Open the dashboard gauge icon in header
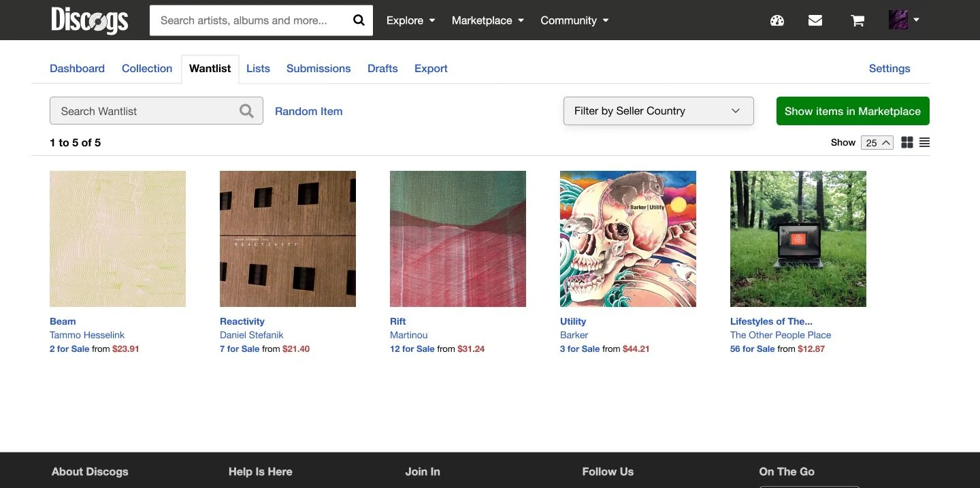This screenshot has width=980, height=488. (x=777, y=20)
